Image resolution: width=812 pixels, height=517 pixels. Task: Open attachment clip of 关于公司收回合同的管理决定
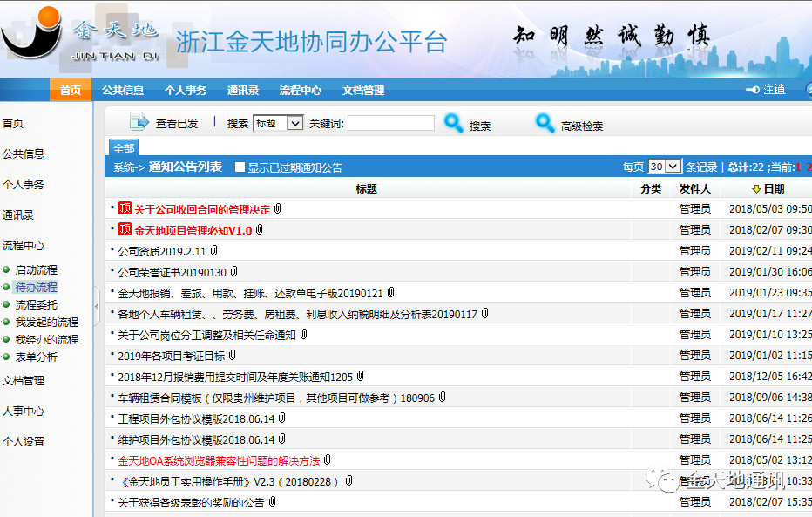click(278, 208)
